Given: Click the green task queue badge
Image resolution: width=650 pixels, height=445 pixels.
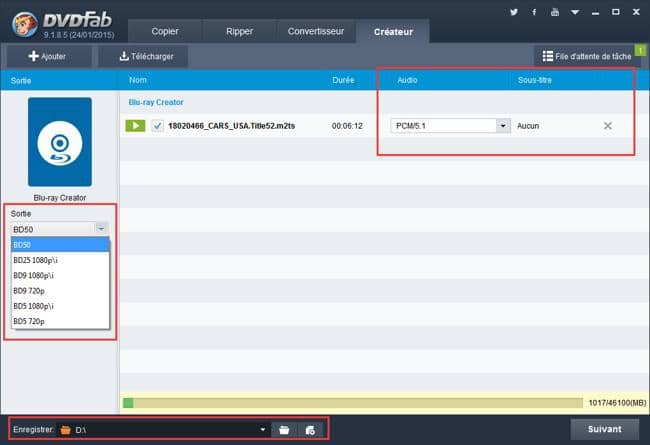Looking at the screenshot, I should pyautogui.click(x=640, y=51).
